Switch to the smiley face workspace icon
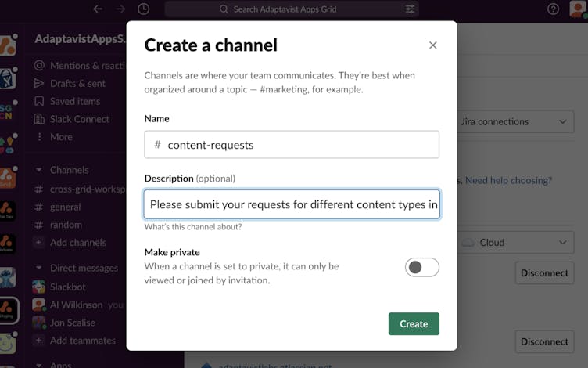 click(x=8, y=343)
